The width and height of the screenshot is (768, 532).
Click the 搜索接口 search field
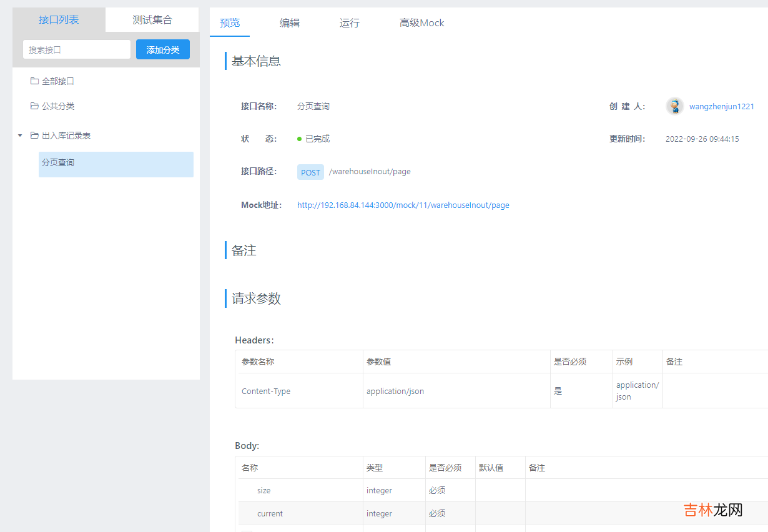tap(76, 50)
